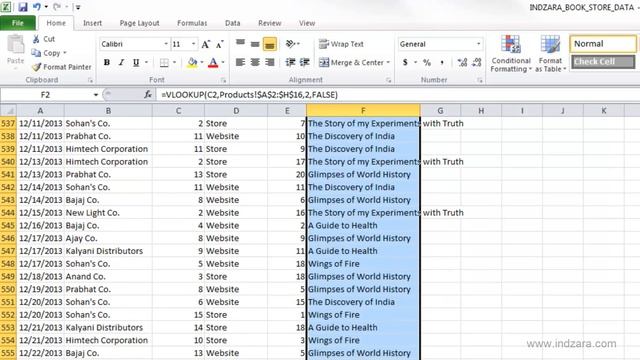Screen dimensions: 640x360
Task: Switch to the Page Layout tab
Action: (x=139, y=23)
